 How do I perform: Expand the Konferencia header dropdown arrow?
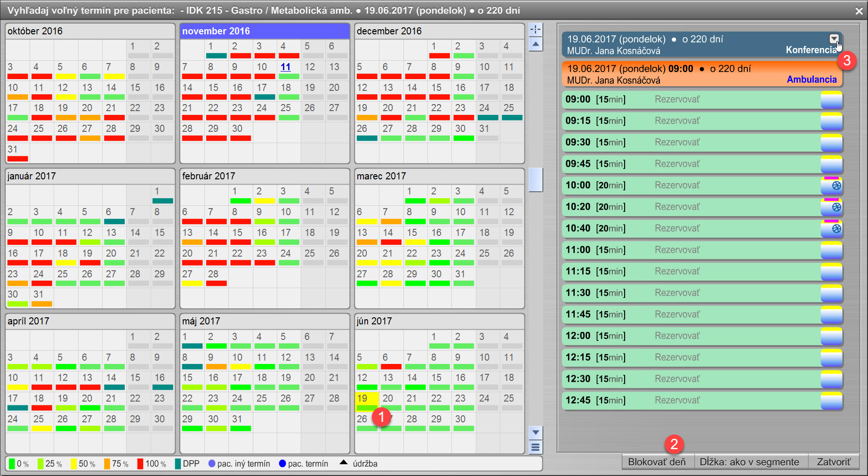(x=834, y=39)
